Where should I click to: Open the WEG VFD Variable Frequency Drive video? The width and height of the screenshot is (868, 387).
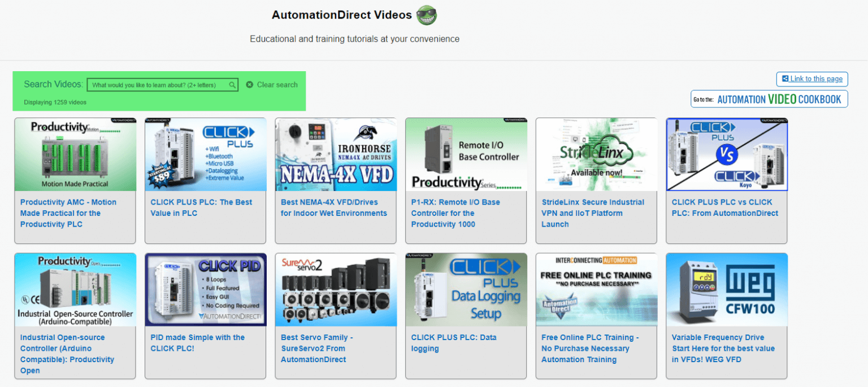tap(727, 289)
